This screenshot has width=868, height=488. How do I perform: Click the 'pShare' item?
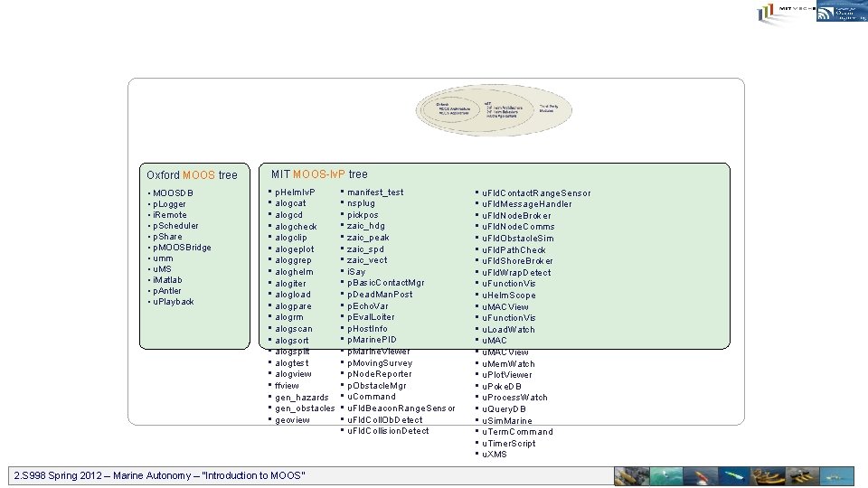click(x=167, y=236)
